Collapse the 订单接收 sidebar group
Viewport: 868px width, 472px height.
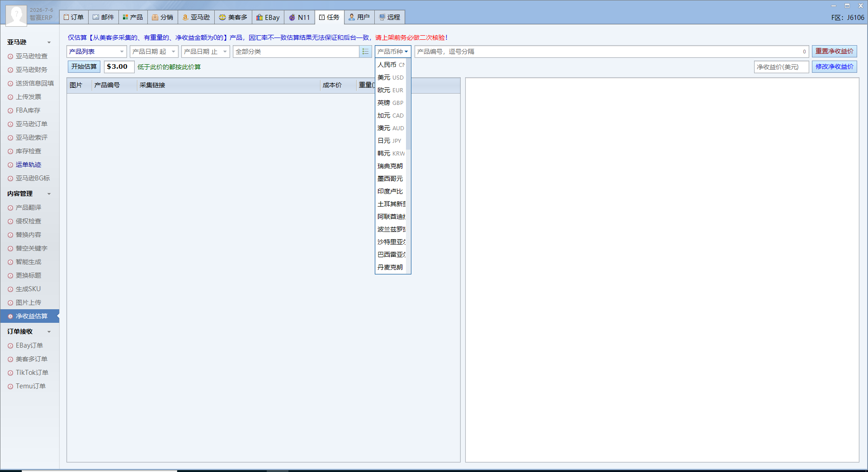[49, 332]
